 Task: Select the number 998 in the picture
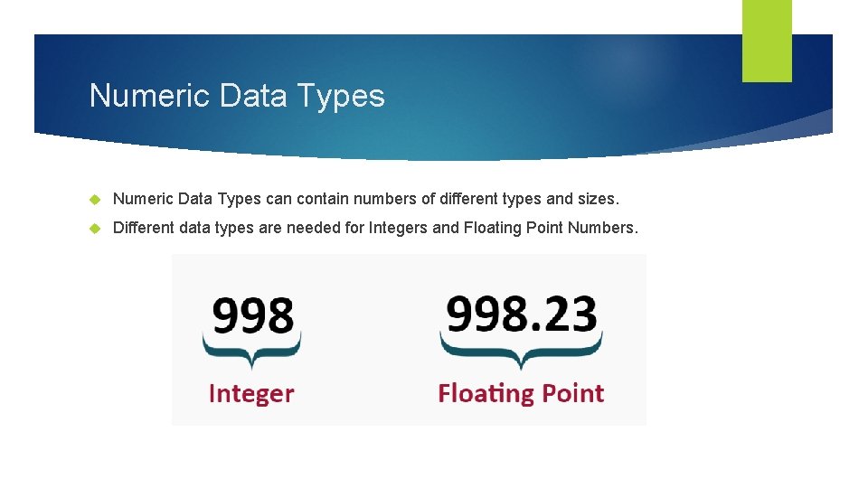(x=253, y=315)
